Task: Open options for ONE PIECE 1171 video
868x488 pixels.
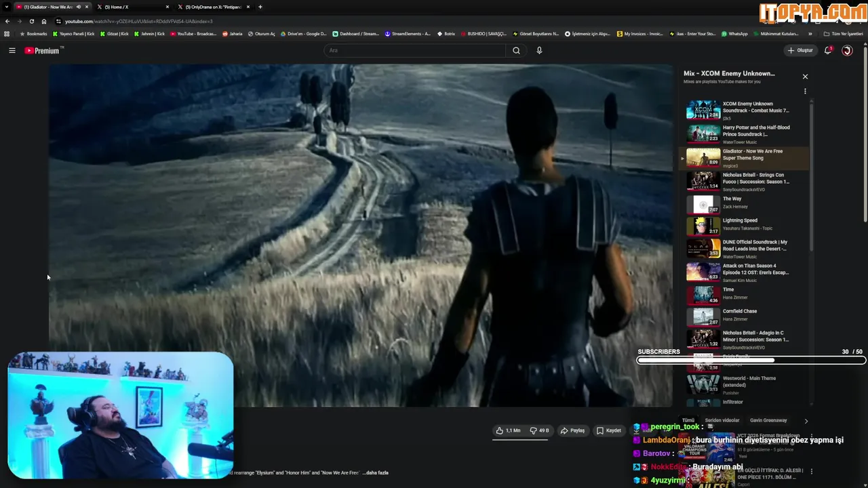Action: [x=812, y=472]
